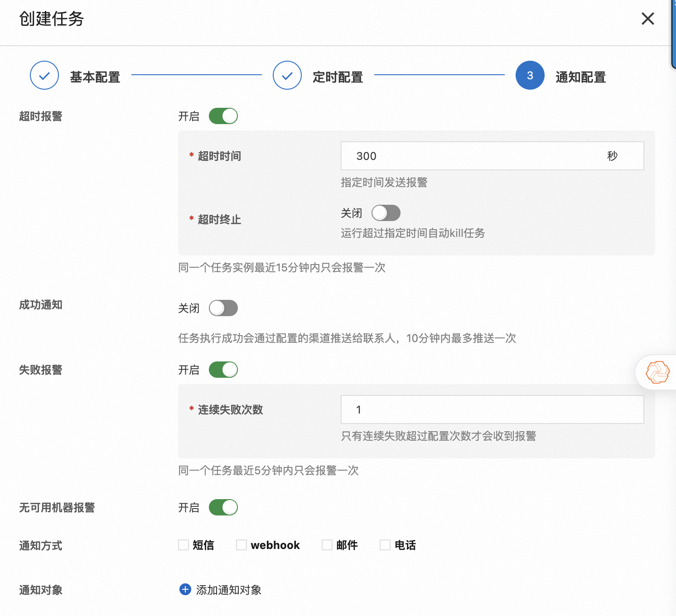This screenshot has height=616, width=676.
Task: Click the 秒 unit suffix
Action: 613,156
